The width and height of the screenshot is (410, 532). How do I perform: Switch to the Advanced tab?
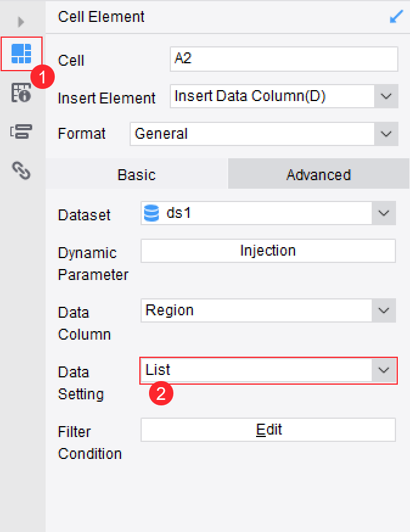pyautogui.click(x=318, y=173)
